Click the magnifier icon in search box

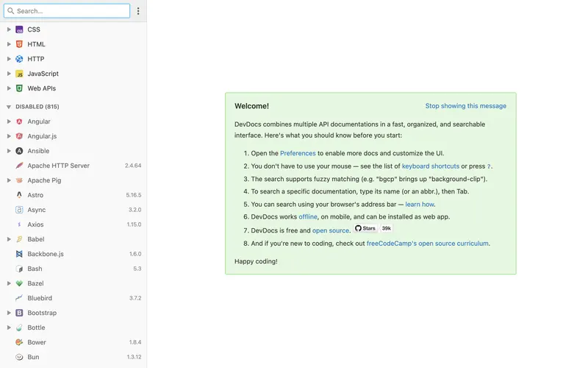[10, 11]
